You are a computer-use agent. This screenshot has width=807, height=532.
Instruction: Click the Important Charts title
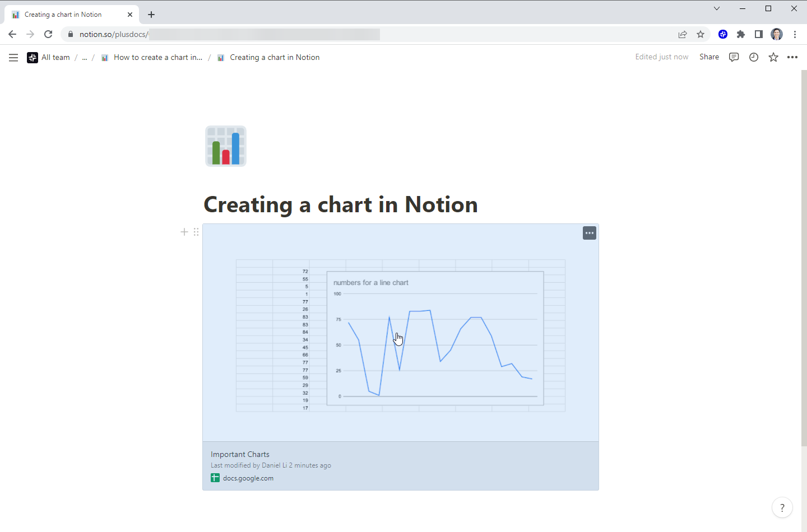pos(240,454)
